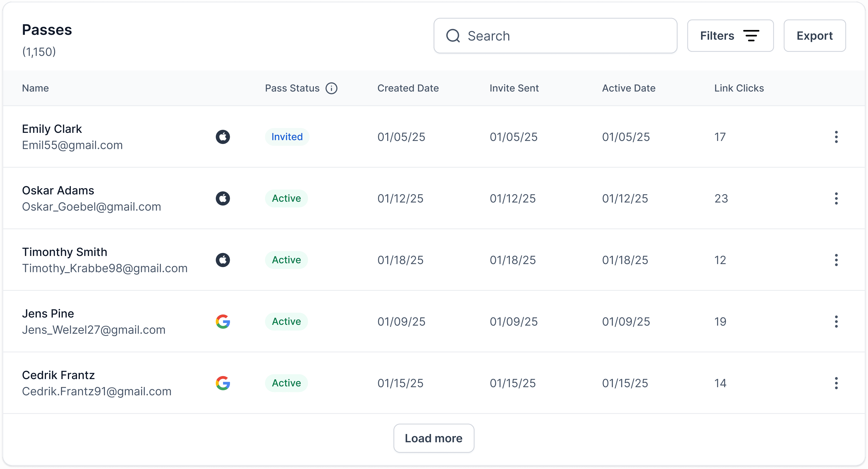Open more options for Oskar Adams
Screen dimensions: 868x469
836,198
